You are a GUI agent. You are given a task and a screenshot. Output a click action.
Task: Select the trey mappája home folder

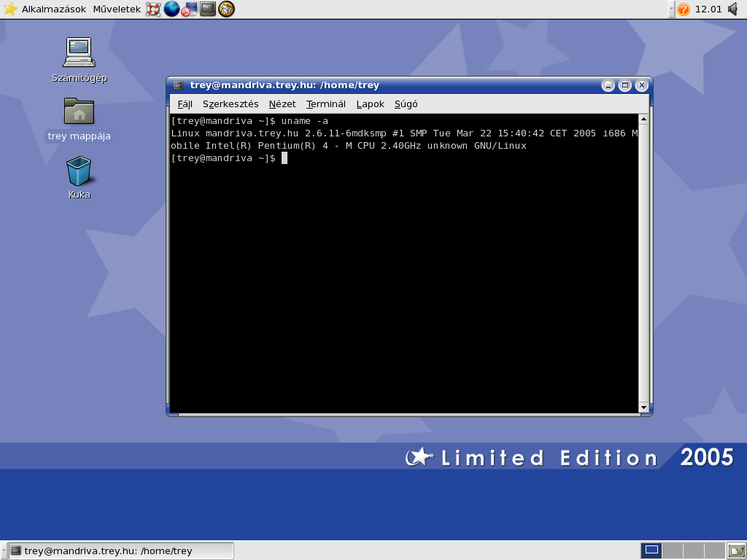tap(79, 120)
